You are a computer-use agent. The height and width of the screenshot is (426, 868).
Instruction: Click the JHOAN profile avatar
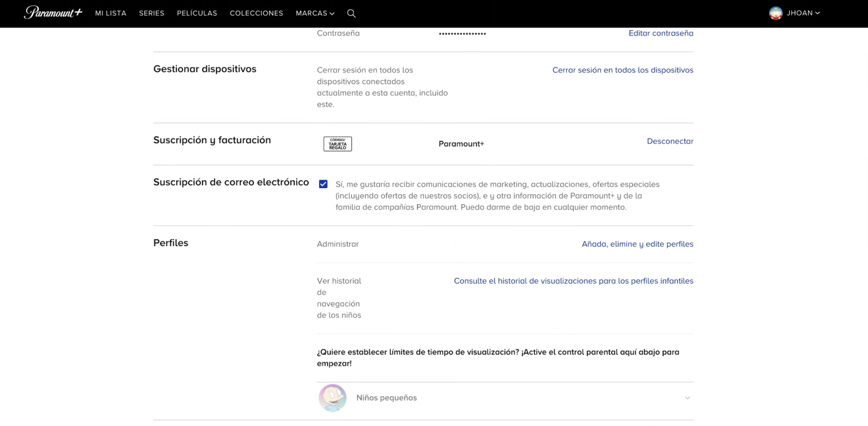[775, 13]
